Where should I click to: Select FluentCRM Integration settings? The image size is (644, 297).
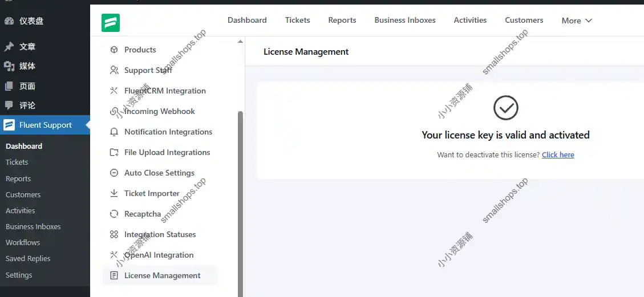point(160,91)
